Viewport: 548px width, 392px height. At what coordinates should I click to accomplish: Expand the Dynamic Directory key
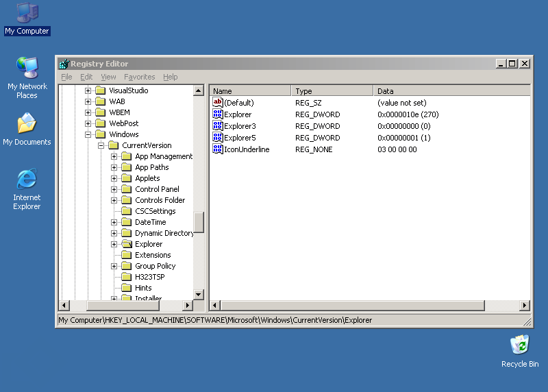pyautogui.click(x=114, y=233)
